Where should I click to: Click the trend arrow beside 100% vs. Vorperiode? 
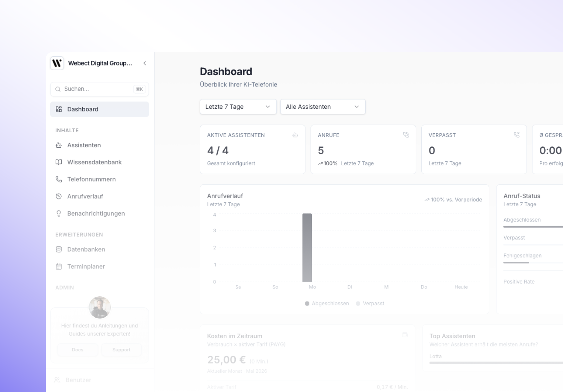point(427,200)
